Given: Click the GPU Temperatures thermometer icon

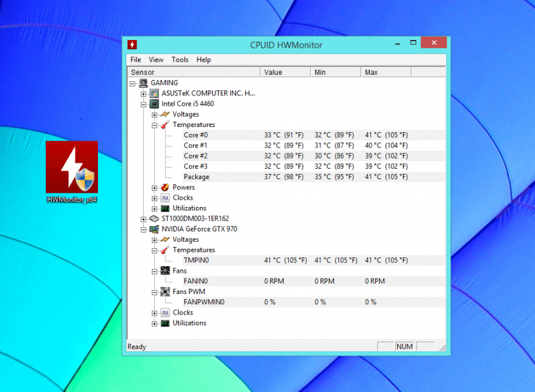Looking at the screenshot, I should click(165, 250).
